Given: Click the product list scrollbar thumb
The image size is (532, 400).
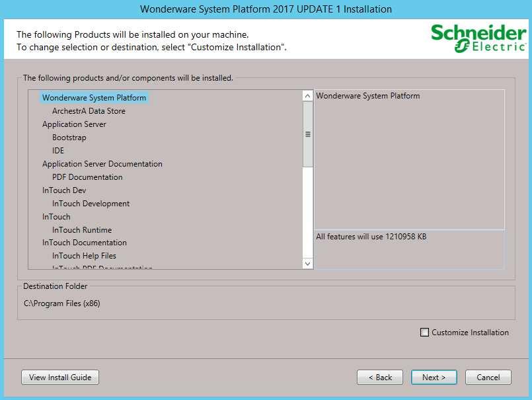Looking at the screenshot, I should tap(307, 134).
